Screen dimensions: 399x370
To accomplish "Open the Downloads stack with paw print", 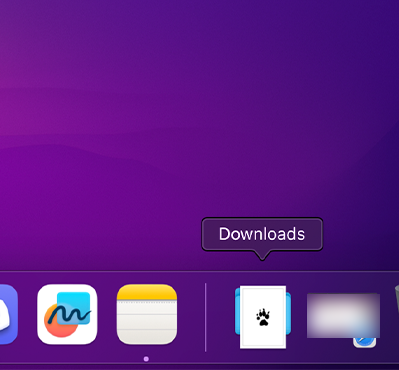I will point(263,317).
